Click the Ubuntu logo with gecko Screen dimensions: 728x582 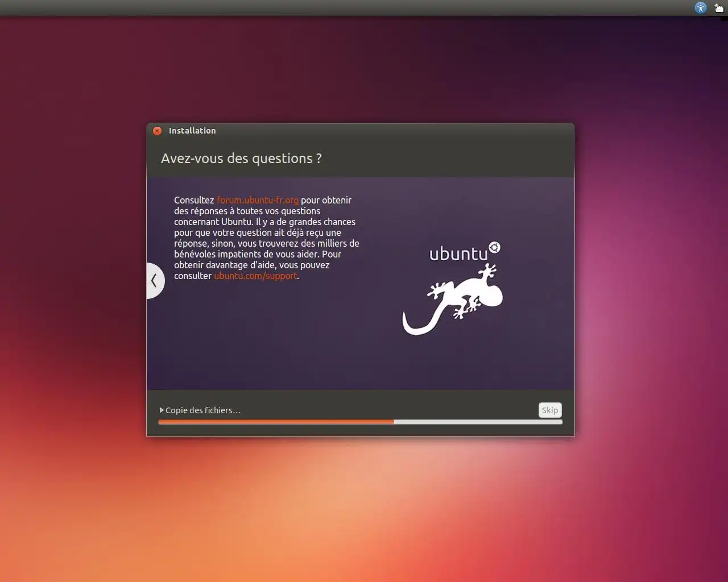pyautogui.click(x=452, y=288)
